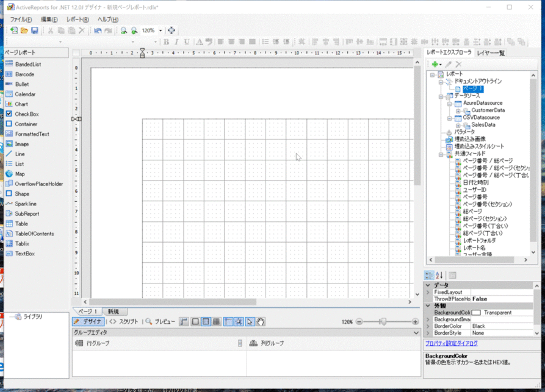This screenshot has width=545, height=392.
Task: Toggle the ruler display button
Action: pos(228,322)
